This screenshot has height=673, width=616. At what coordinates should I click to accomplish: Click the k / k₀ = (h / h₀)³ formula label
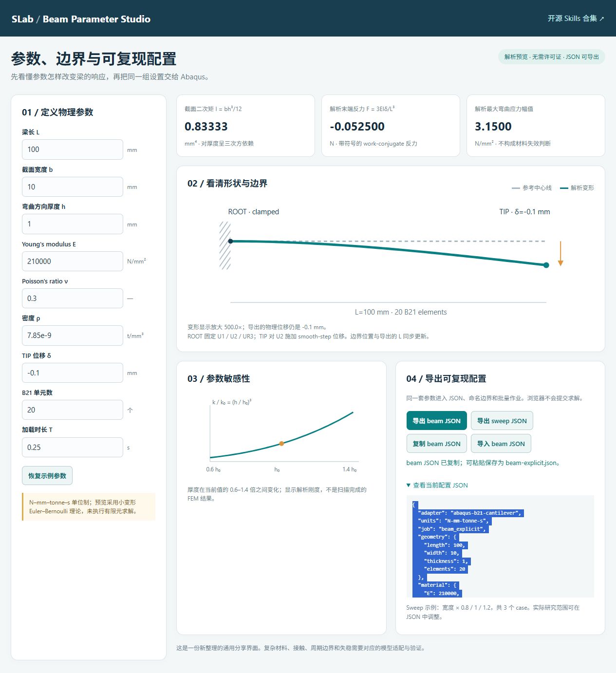[232, 402]
